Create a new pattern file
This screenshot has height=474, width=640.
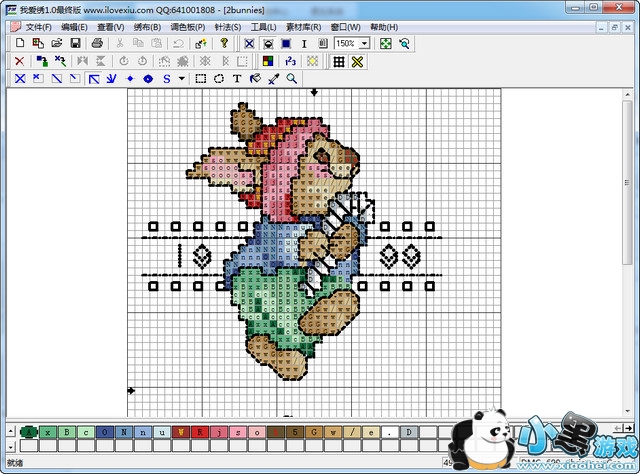[20, 43]
